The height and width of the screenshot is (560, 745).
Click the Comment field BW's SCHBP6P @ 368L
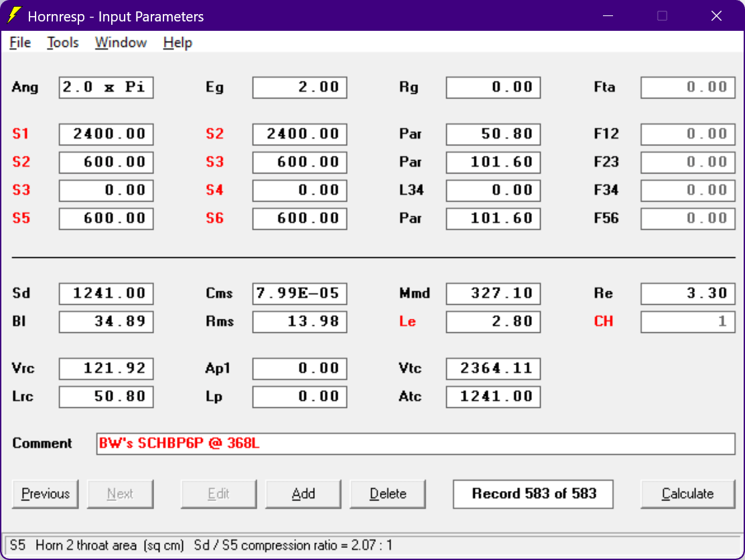point(416,443)
